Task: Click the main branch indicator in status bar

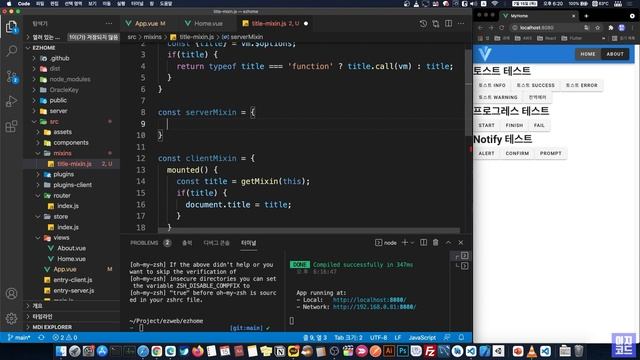Action: (19, 338)
